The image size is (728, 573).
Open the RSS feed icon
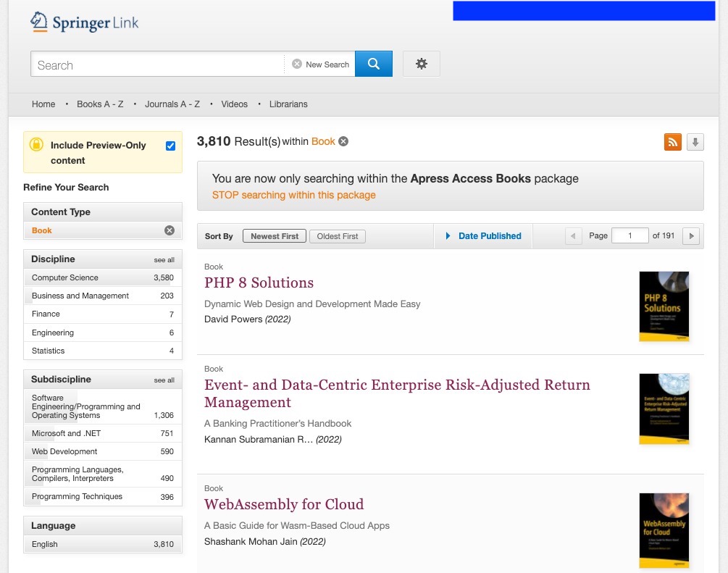[x=673, y=142]
